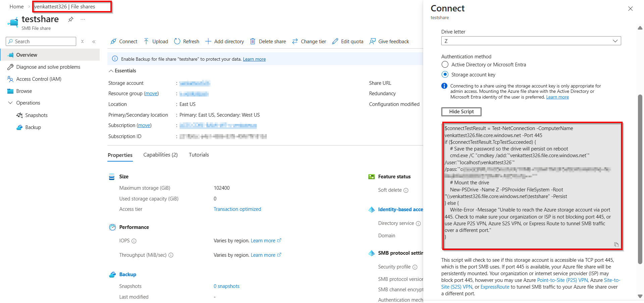Image resolution: width=644 pixels, height=303 pixels.
Task: Click the Backup cloud icon in Properties
Action: click(x=112, y=275)
